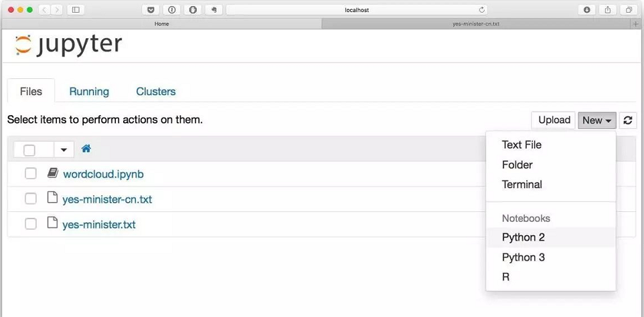This screenshot has height=317, width=644.
Task: Go back with Safari's back arrow
Action: pos(45,10)
